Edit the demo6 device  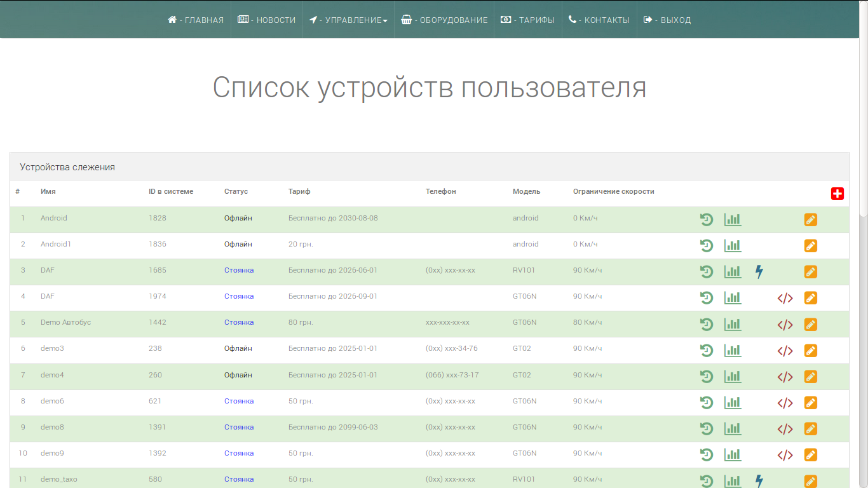point(810,403)
